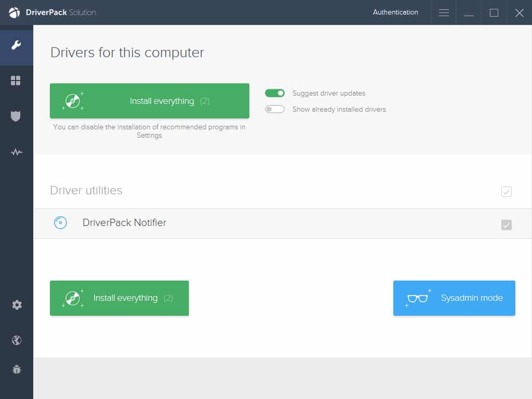Screen dimensions: 532x399
Task: Open the Diagnostics pulse icon in sidebar
Action: (x=16, y=152)
